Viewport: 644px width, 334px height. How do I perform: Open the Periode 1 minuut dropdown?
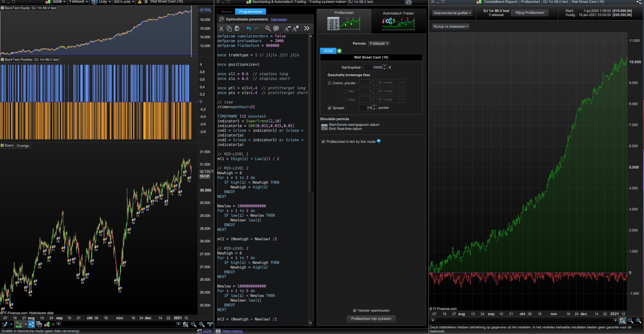379,44
